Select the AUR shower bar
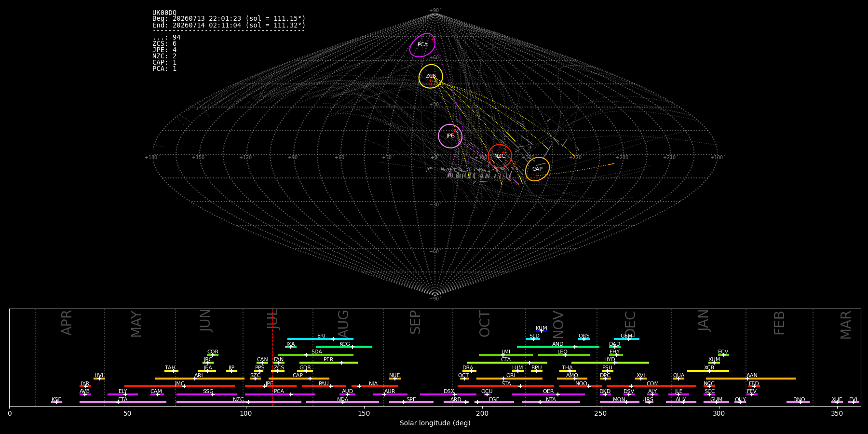This screenshot has height=434, width=868. [390, 394]
